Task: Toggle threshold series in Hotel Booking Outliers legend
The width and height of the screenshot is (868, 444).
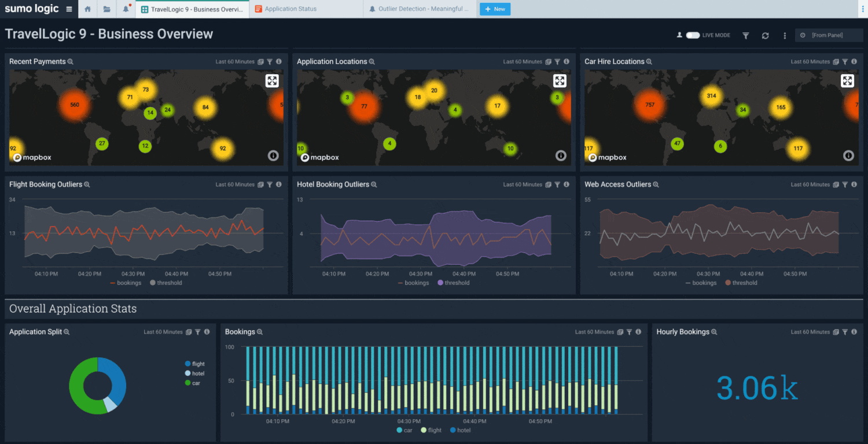Action: [x=454, y=283]
